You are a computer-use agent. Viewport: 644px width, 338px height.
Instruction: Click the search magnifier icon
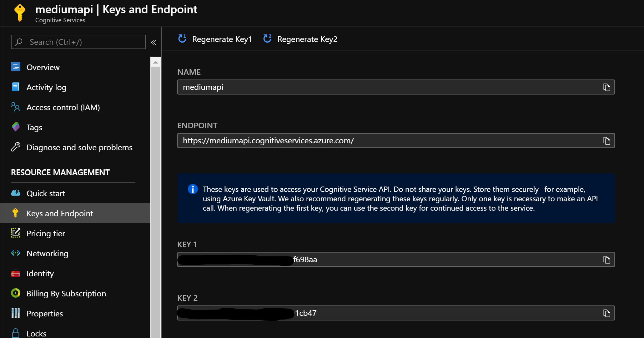pos(19,42)
